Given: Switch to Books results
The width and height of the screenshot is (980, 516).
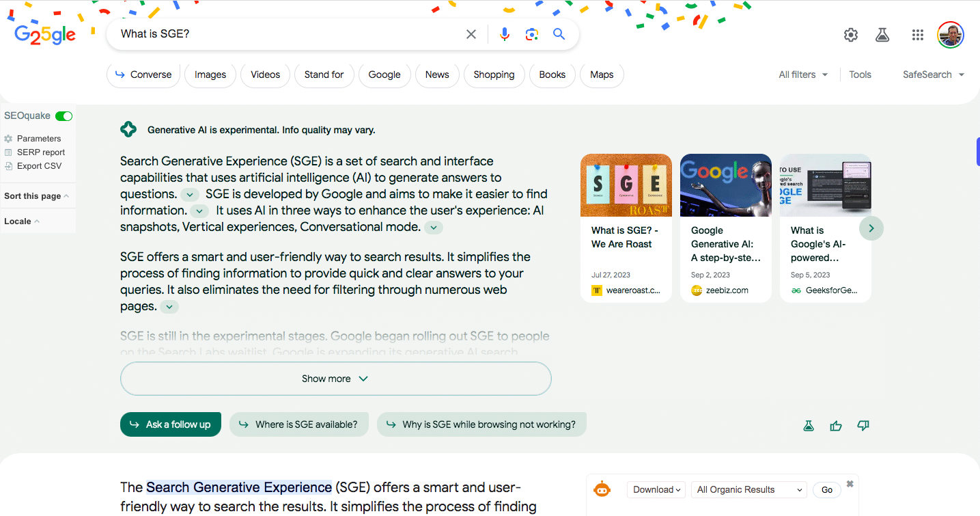Looking at the screenshot, I should (x=552, y=74).
